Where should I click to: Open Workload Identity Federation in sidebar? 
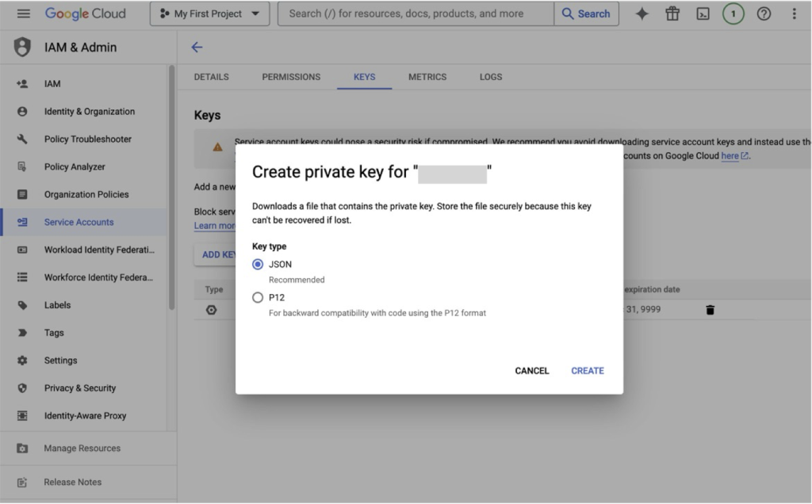(x=90, y=249)
